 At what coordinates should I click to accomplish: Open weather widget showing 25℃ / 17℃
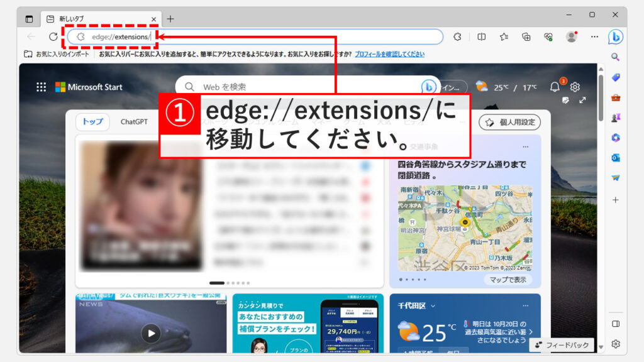506,87
